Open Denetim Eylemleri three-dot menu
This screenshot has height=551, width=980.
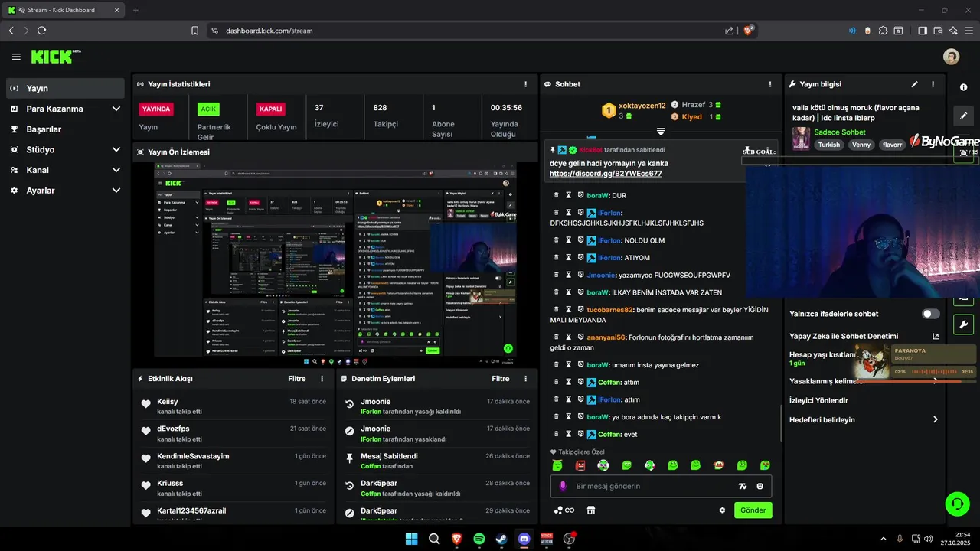tap(525, 379)
